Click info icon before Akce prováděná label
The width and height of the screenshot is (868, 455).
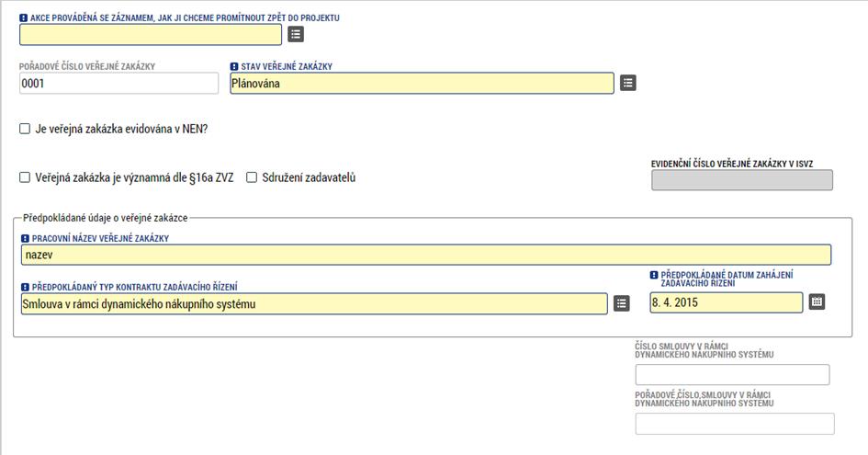(x=23, y=17)
